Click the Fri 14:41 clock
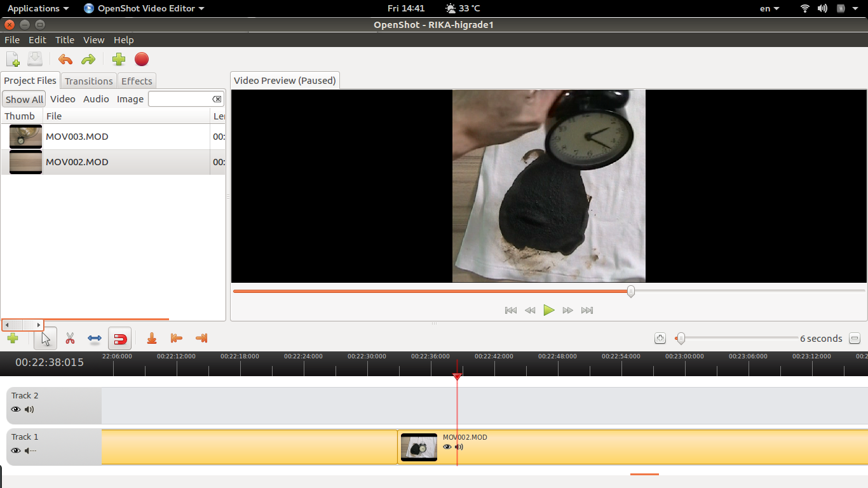The width and height of the screenshot is (868, 488). tap(406, 8)
